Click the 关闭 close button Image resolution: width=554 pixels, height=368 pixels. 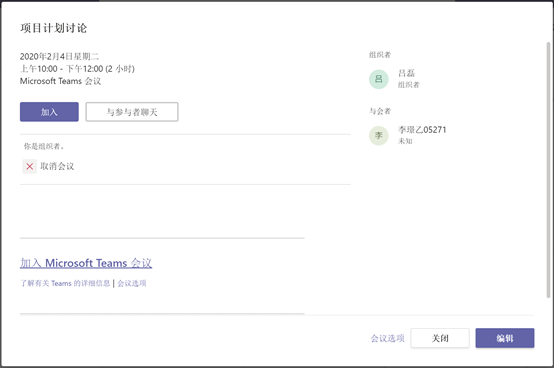440,338
